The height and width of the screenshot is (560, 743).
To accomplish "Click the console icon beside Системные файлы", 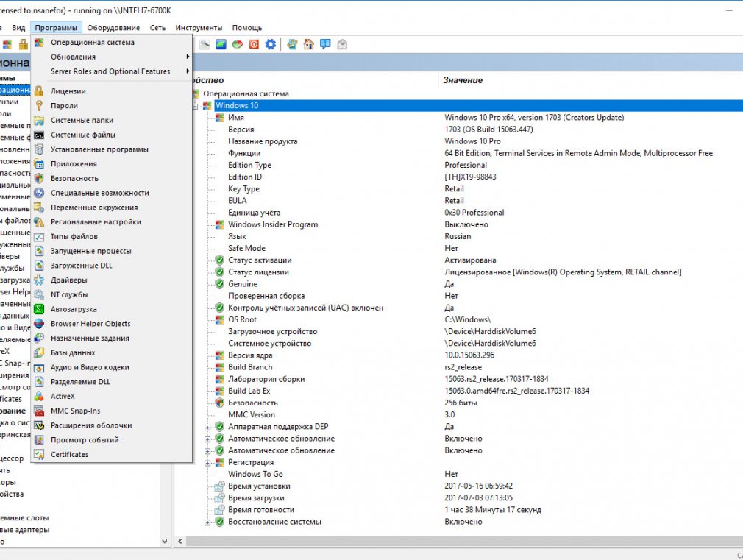I will [39, 135].
